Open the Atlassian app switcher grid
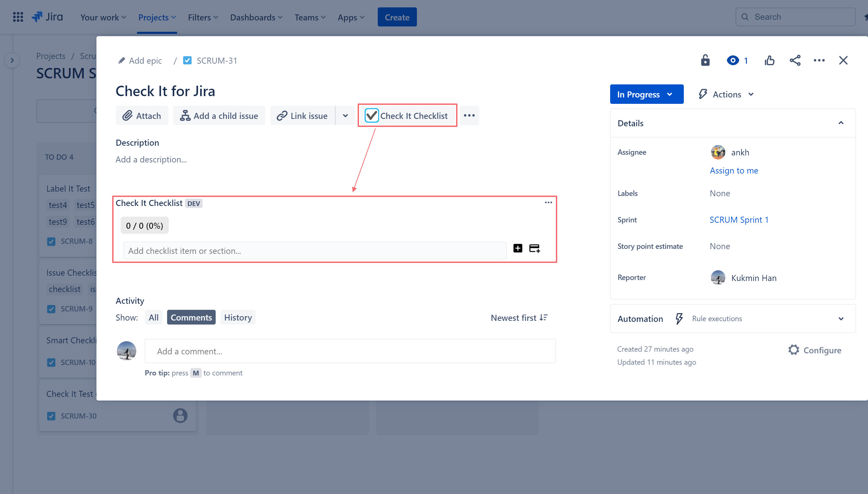Image resolution: width=868 pixels, height=494 pixels. [x=18, y=17]
